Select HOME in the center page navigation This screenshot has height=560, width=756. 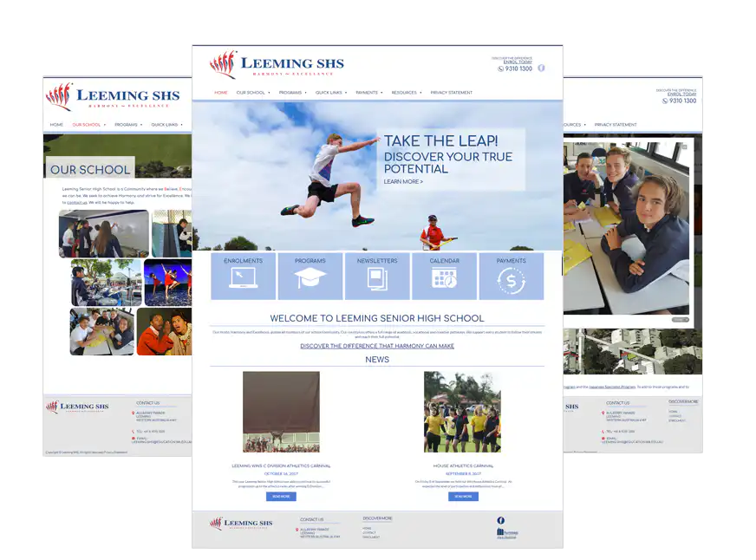coord(221,93)
